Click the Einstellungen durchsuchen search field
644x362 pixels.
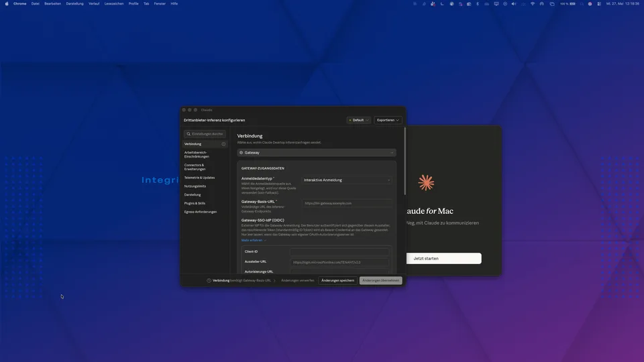point(205,134)
